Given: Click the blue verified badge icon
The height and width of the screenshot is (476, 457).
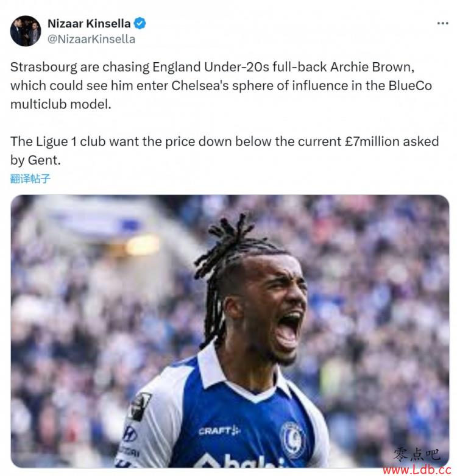Looking at the screenshot, I should coord(140,23).
